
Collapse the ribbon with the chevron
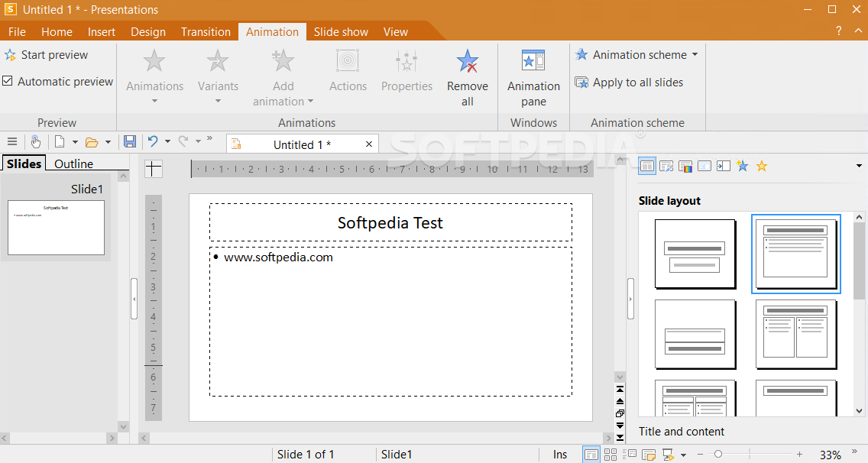pos(858,31)
